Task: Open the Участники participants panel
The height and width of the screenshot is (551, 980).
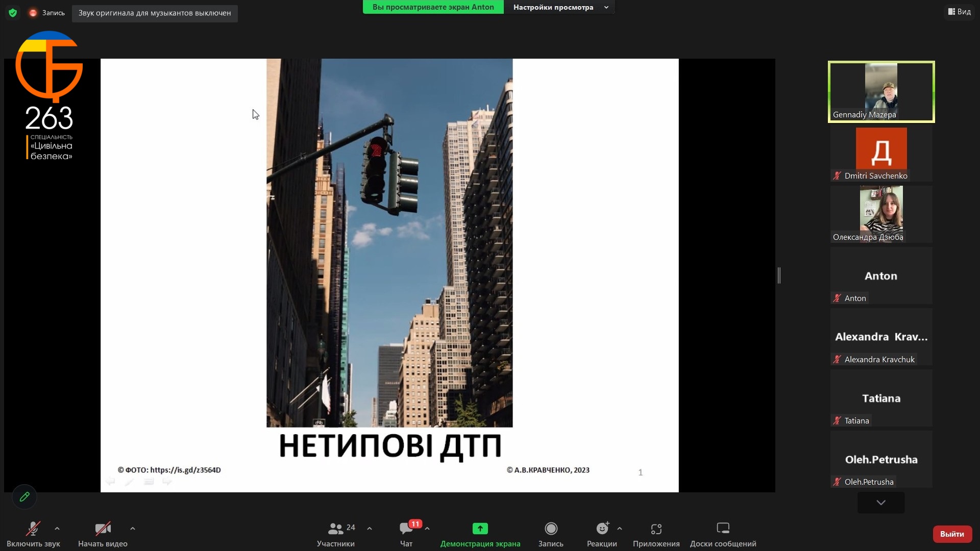Action: (335, 534)
